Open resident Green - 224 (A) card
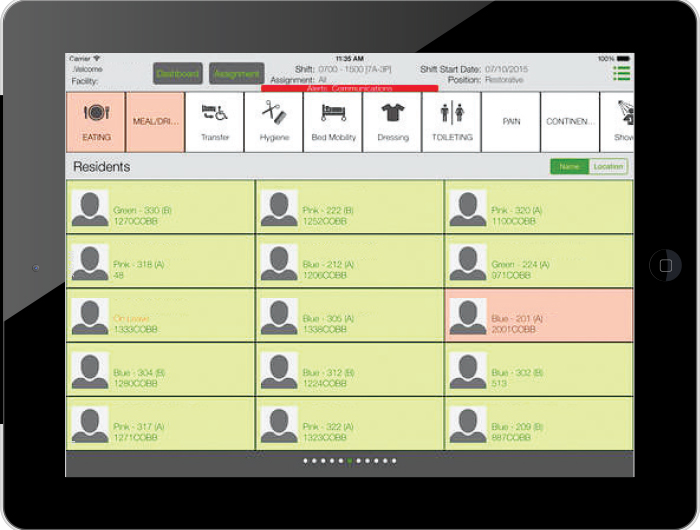 pyautogui.click(x=539, y=261)
